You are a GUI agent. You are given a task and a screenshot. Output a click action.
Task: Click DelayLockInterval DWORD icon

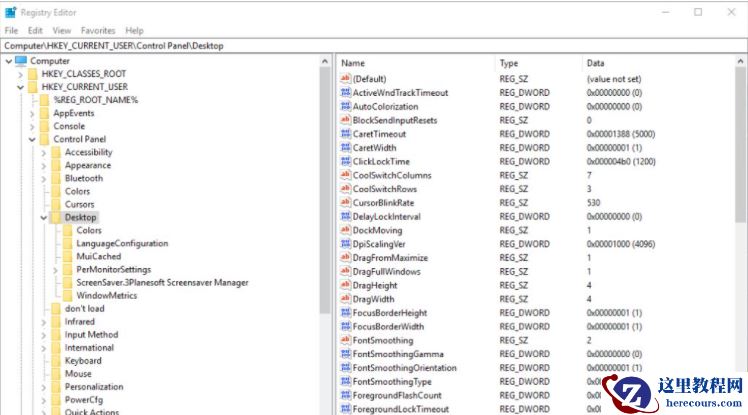pyautogui.click(x=345, y=217)
